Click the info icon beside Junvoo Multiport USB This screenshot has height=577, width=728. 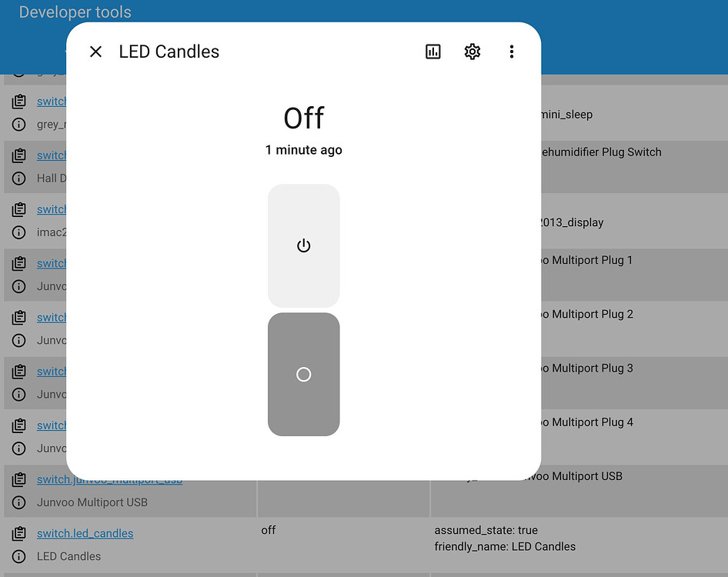coord(18,502)
